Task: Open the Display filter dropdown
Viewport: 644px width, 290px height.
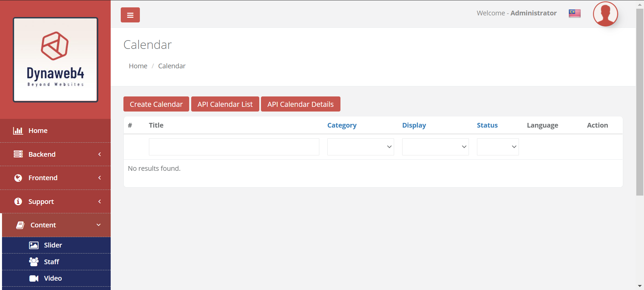Action: coord(435,147)
